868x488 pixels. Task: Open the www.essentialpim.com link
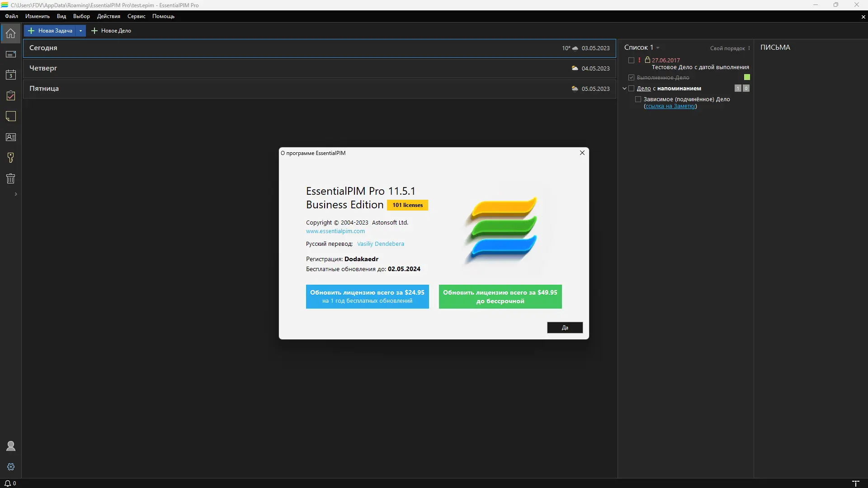[335, 231]
